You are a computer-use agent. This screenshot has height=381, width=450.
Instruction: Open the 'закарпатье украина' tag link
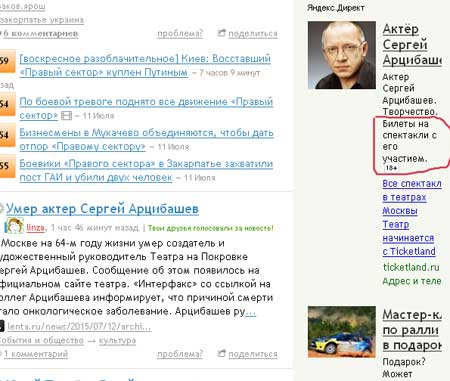point(42,20)
